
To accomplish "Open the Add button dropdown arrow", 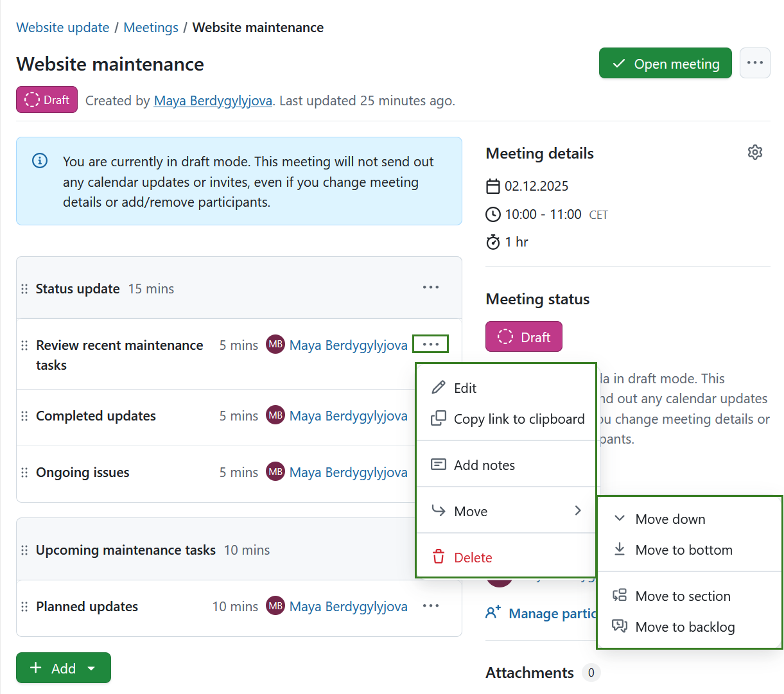I will (x=91, y=668).
